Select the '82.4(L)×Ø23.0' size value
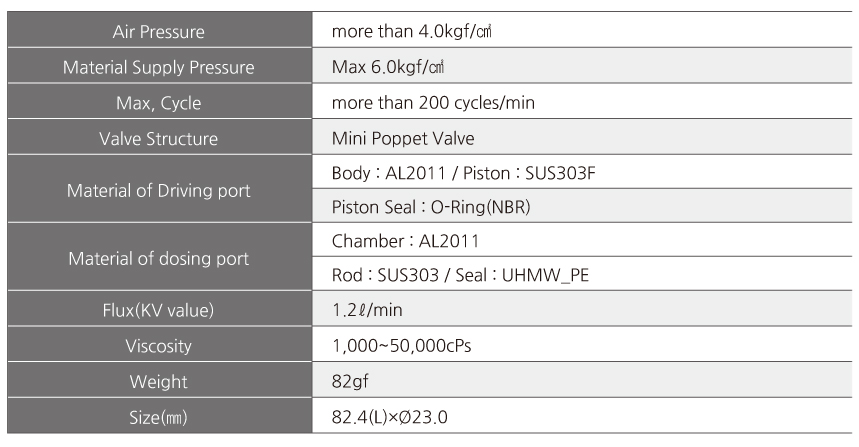 (390, 417)
